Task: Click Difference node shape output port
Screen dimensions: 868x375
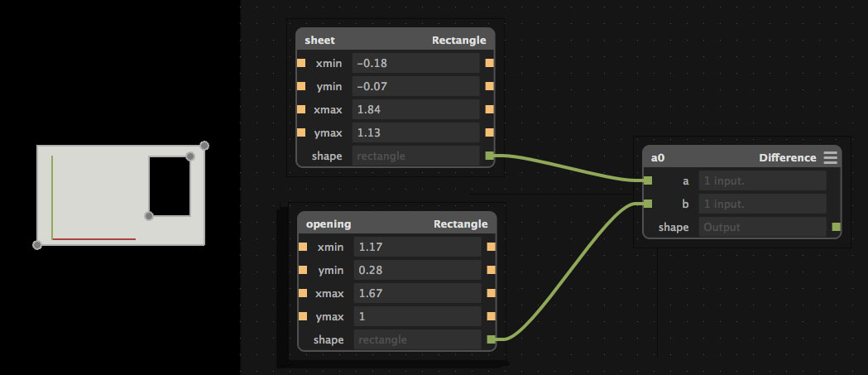Action: (836, 227)
